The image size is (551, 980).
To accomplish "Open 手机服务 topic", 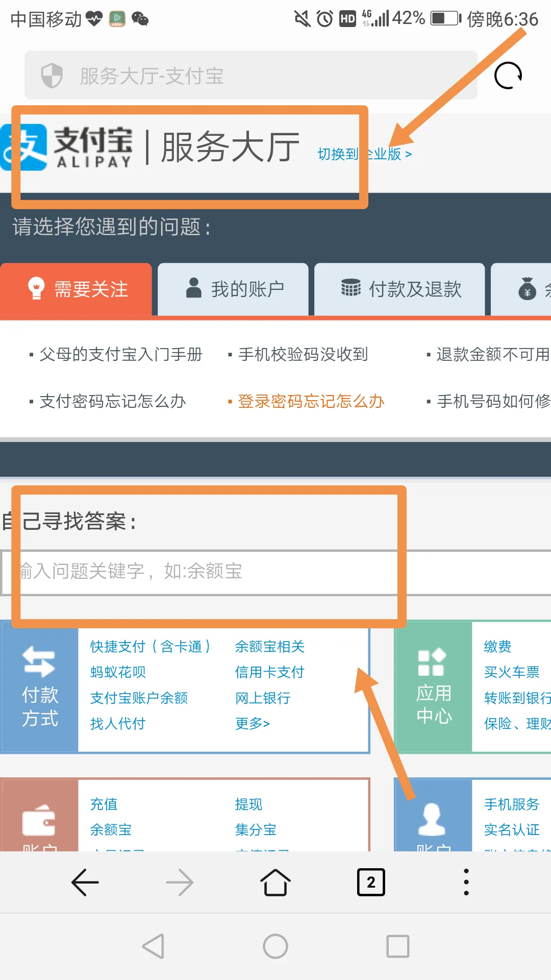I will (x=512, y=804).
